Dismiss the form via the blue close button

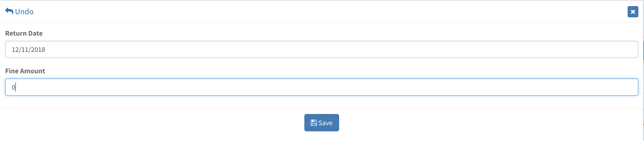(633, 12)
